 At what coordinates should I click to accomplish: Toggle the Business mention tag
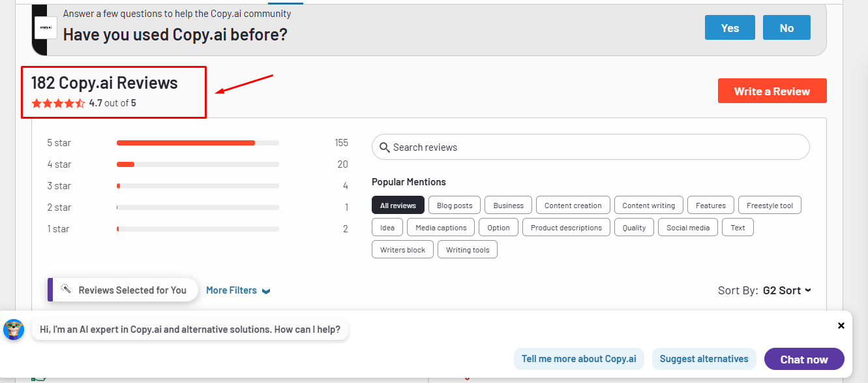[508, 205]
